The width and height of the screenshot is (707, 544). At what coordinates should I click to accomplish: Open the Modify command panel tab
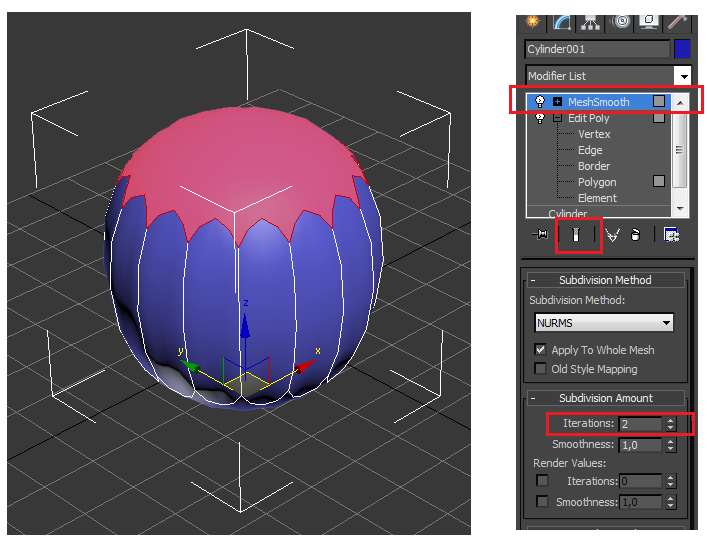561,22
